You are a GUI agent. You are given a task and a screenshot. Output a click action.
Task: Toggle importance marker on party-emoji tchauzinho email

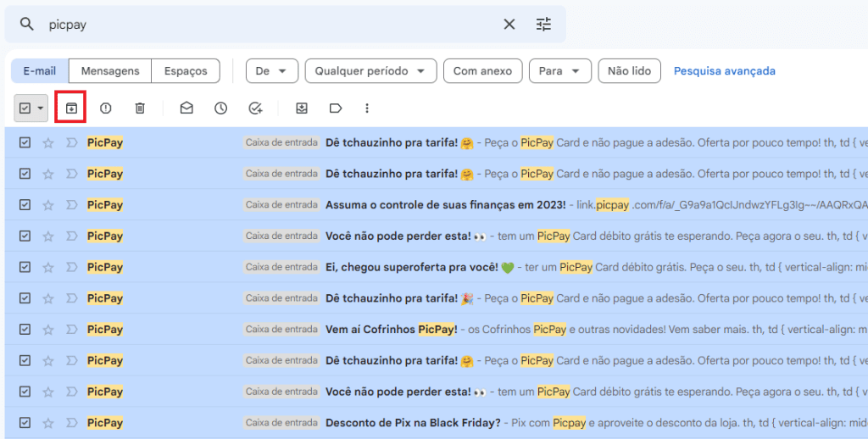[71, 298]
